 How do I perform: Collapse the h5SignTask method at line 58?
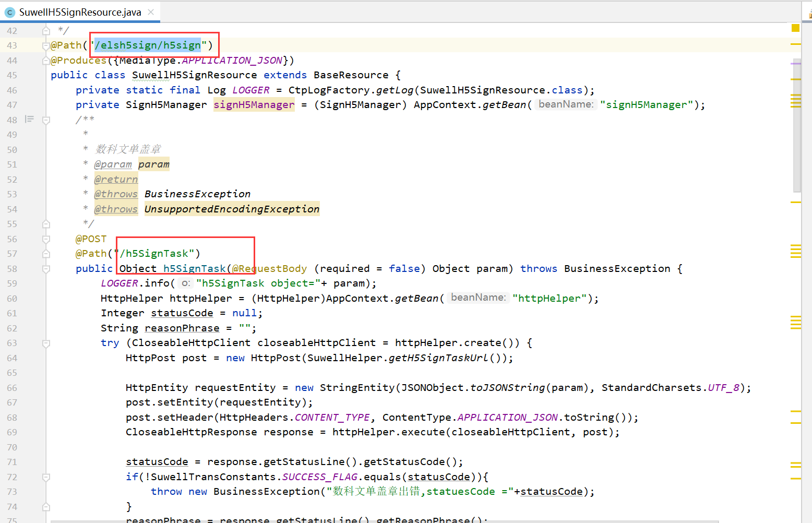[46, 269]
